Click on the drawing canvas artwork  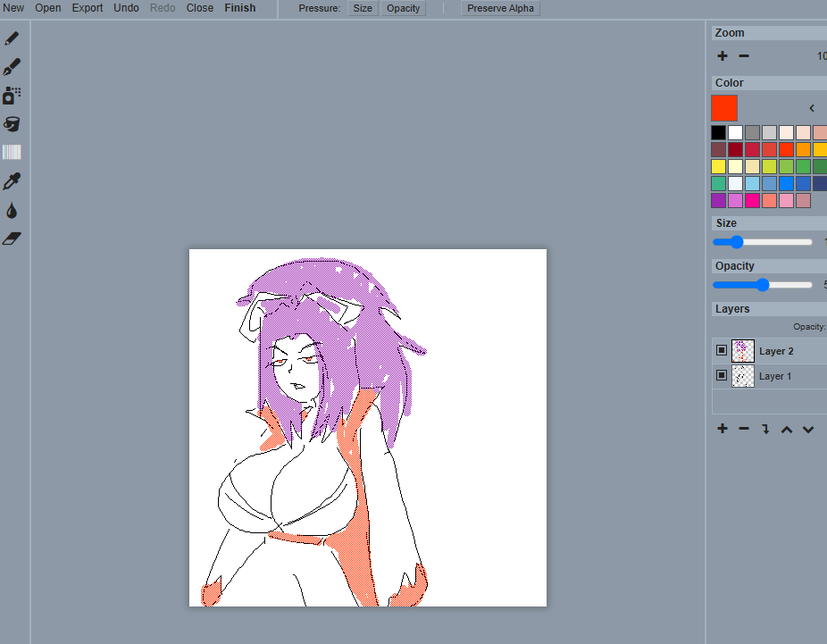(x=368, y=428)
